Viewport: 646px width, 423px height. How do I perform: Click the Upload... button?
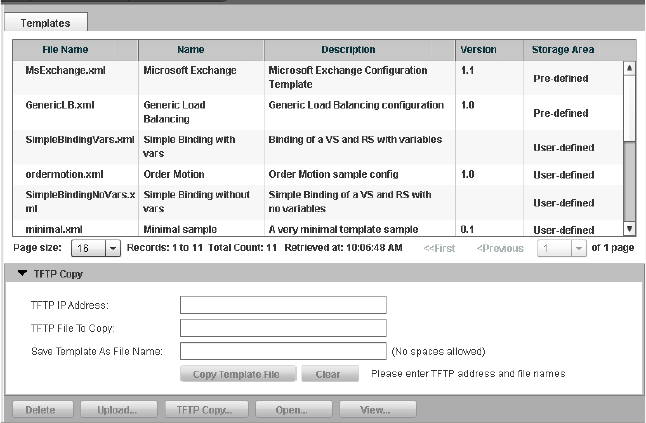click(119, 409)
